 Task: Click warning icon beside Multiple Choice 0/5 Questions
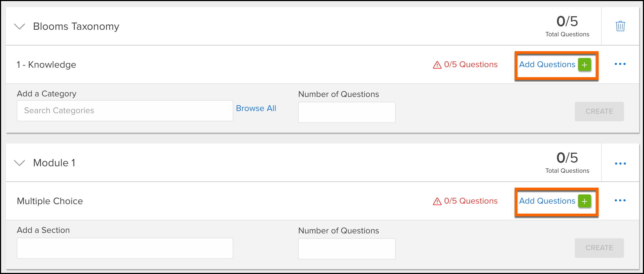pyautogui.click(x=437, y=201)
